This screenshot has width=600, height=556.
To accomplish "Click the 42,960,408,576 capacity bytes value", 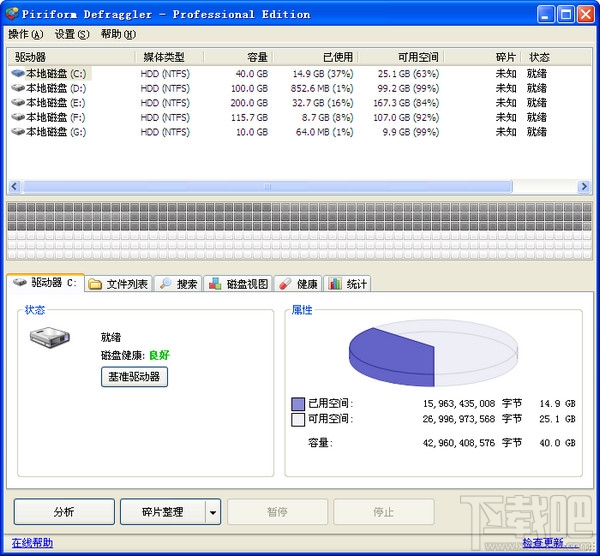I will click(459, 443).
